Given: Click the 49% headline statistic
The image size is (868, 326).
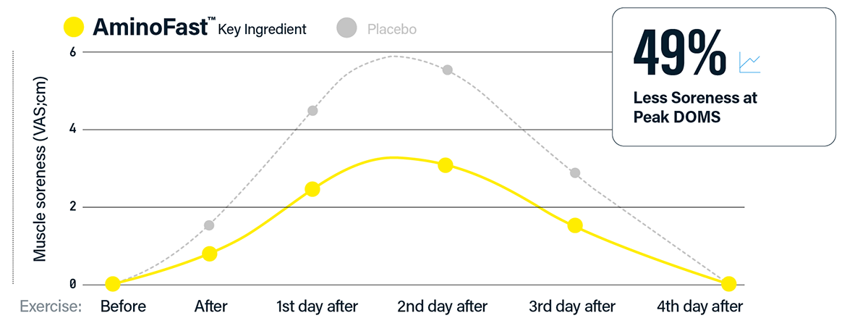Looking at the screenshot, I should 679,56.
